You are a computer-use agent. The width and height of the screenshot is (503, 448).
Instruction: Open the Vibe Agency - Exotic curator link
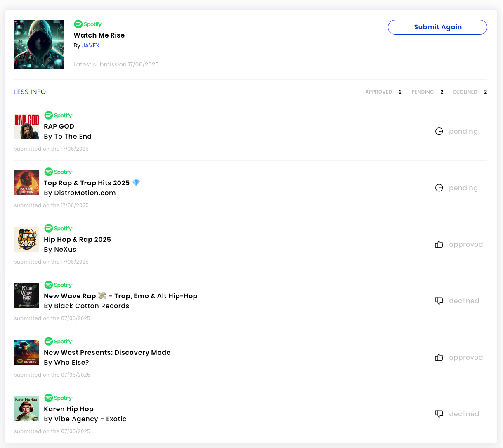coord(90,419)
